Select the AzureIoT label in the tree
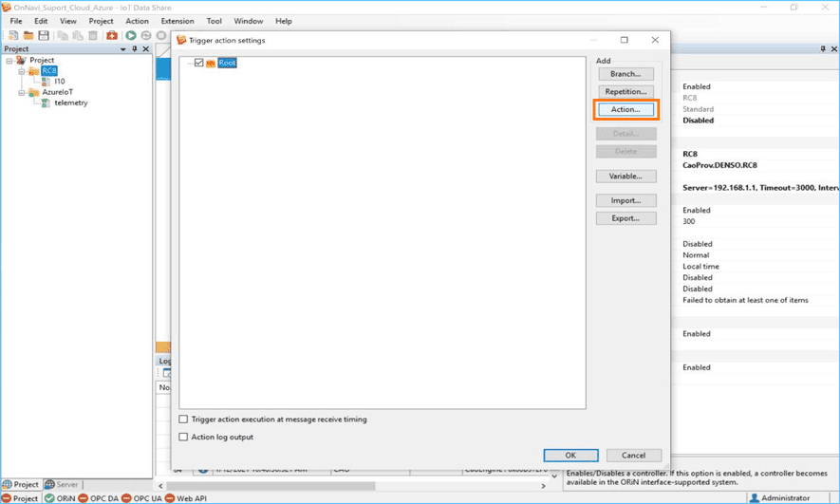The image size is (840, 504). click(x=57, y=92)
